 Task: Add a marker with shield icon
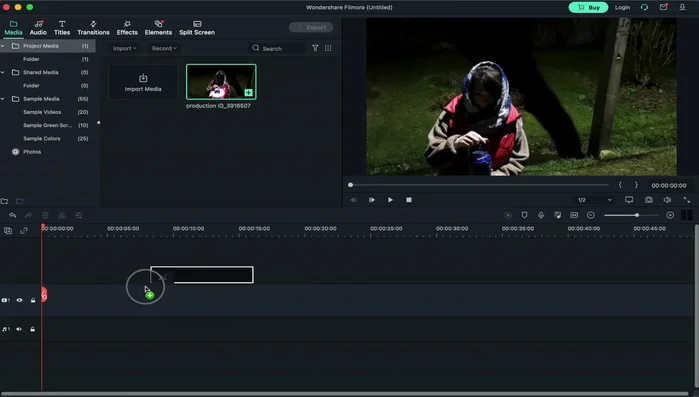(x=524, y=215)
